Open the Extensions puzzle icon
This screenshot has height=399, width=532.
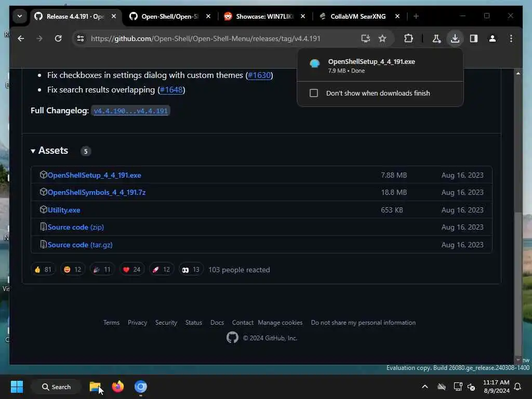pos(408,38)
